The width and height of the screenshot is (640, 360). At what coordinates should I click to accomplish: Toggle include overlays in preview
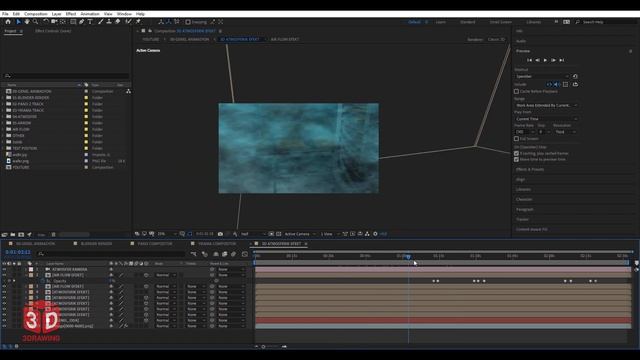[565, 84]
